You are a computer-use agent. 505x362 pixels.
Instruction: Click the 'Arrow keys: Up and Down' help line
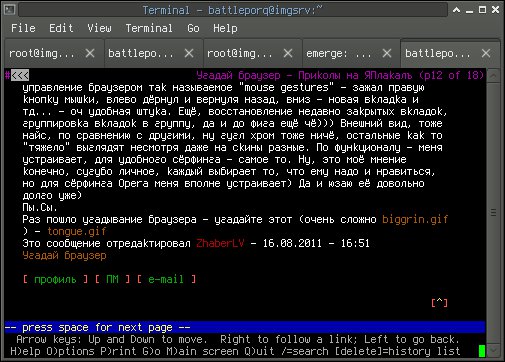click(238, 339)
